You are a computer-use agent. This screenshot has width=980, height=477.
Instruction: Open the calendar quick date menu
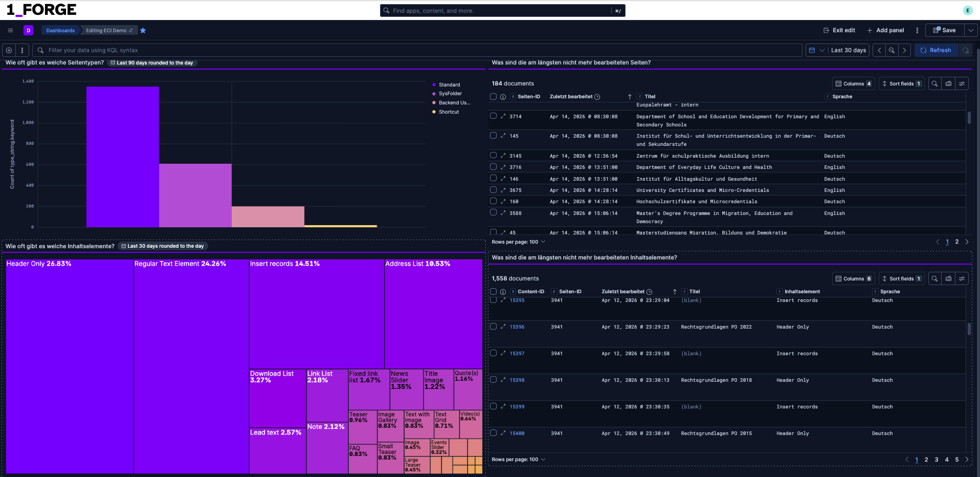coord(816,50)
